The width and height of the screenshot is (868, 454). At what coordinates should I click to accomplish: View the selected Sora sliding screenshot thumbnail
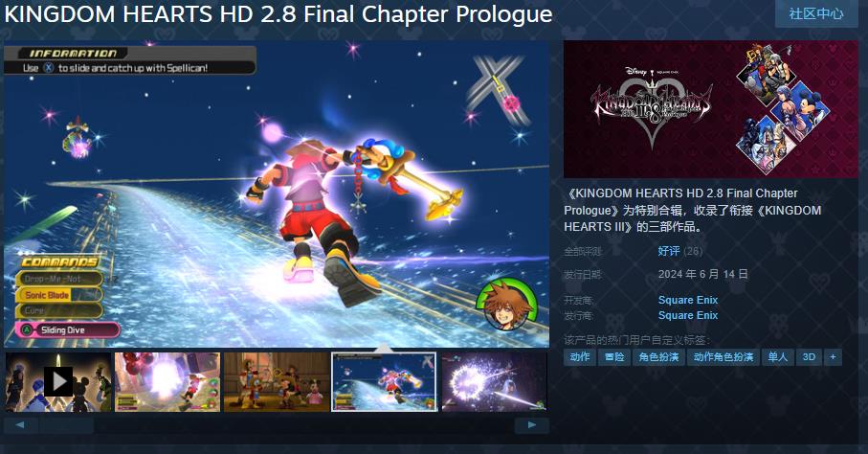pos(384,382)
